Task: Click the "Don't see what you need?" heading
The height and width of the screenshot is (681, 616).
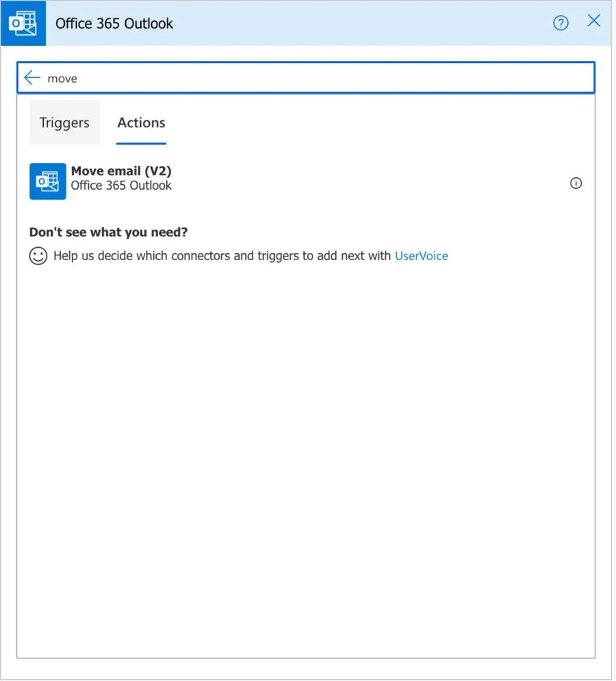Action: coord(108,232)
